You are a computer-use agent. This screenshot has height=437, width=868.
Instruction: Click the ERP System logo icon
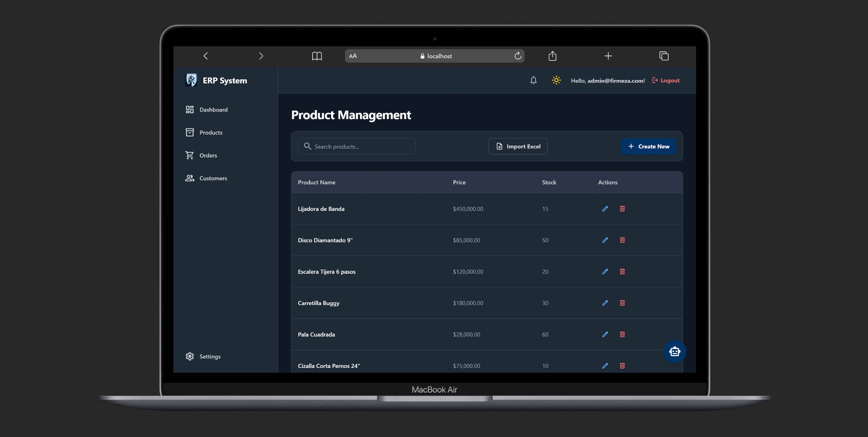point(191,80)
